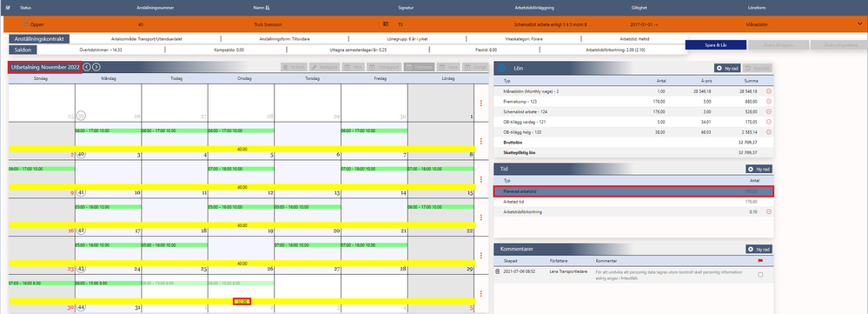Image resolution: width=868 pixels, height=314 pixels.
Task: Click the 32.00 weekly total in week 44
Action: [x=242, y=301]
